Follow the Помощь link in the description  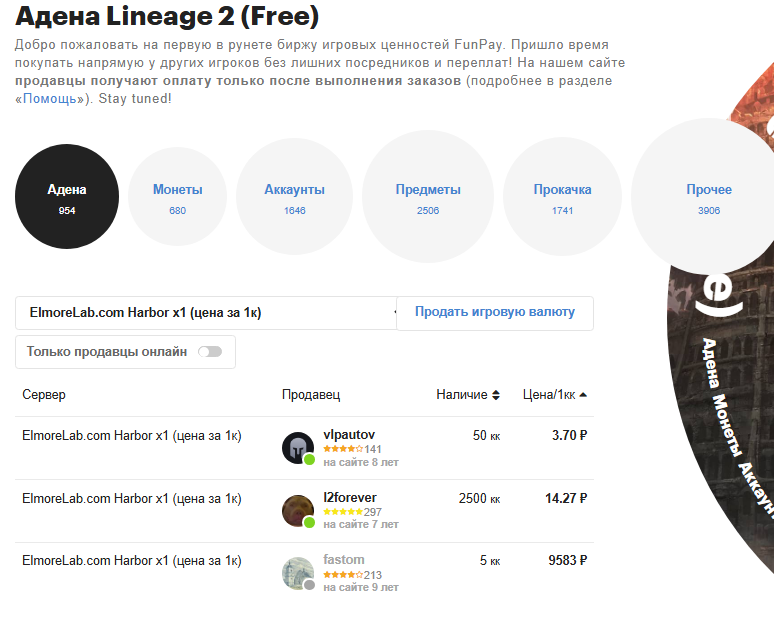click(50, 99)
